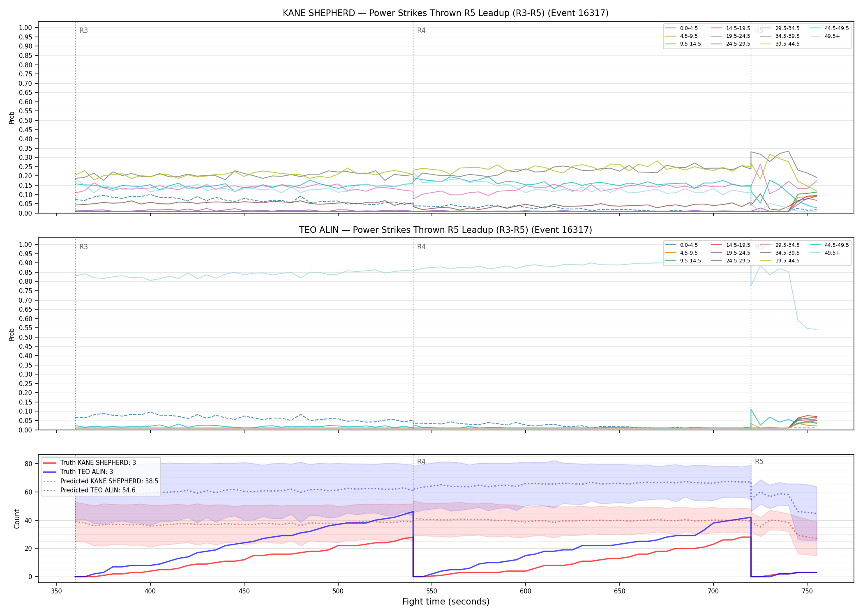Viewport: 863px width, 616px height.
Task: Click the R3 round marker label in the Teo Alin chart
Action: pos(83,247)
